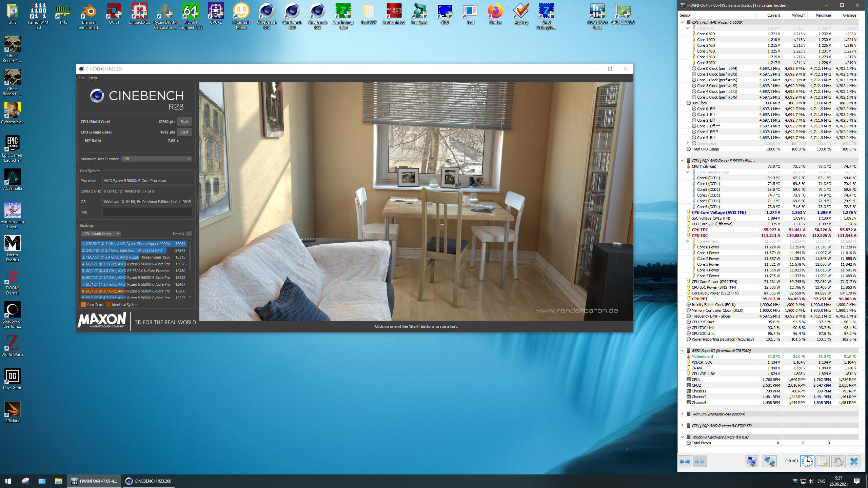Open HWiNFO sensor summary magnifier icon
The image size is (868, 488).
pyautogui.click(x=752, y=462)
